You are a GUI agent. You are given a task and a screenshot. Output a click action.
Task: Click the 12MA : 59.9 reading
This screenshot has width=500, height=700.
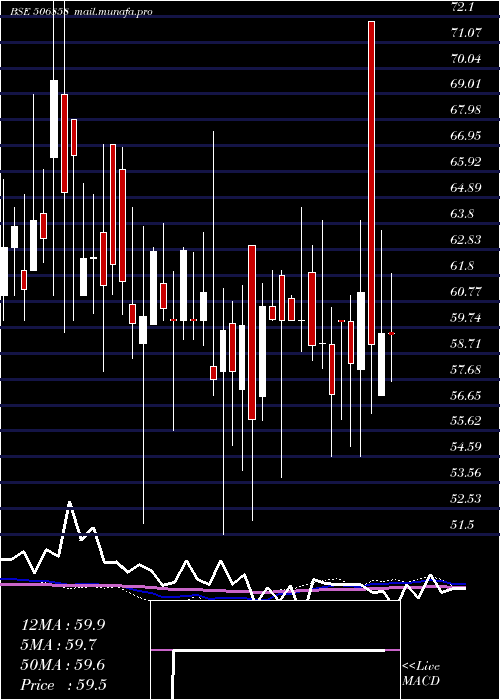point(63,625)
